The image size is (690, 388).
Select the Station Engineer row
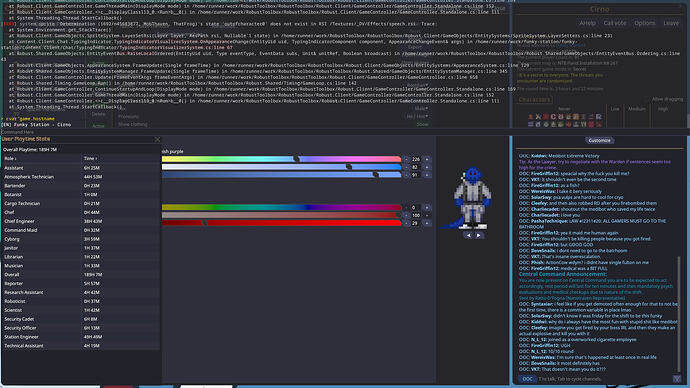pyautogui.click(x=81, y=337)
